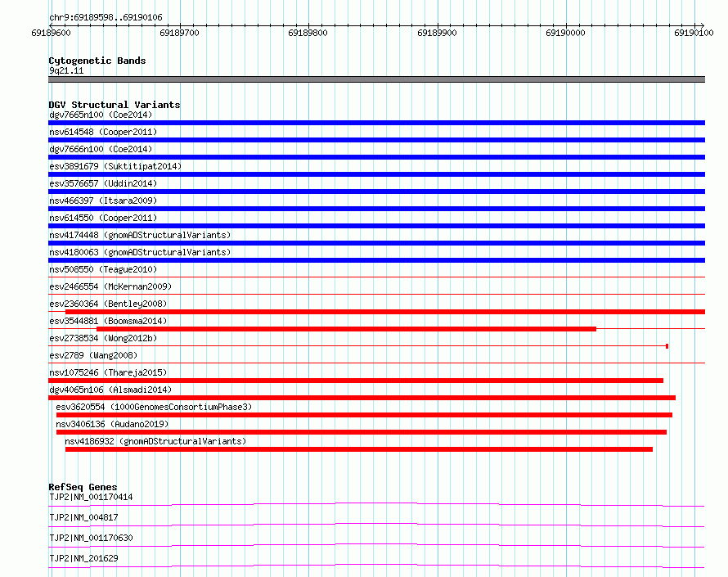
Task: Click nsv508550 (Teague2010) label
Action: [103, 269]
